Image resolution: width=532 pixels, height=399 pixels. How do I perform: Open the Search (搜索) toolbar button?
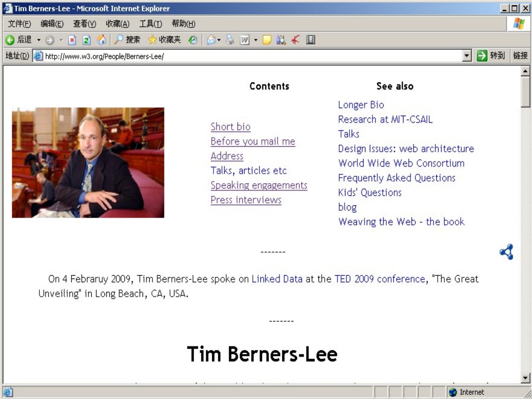point(127,40)
